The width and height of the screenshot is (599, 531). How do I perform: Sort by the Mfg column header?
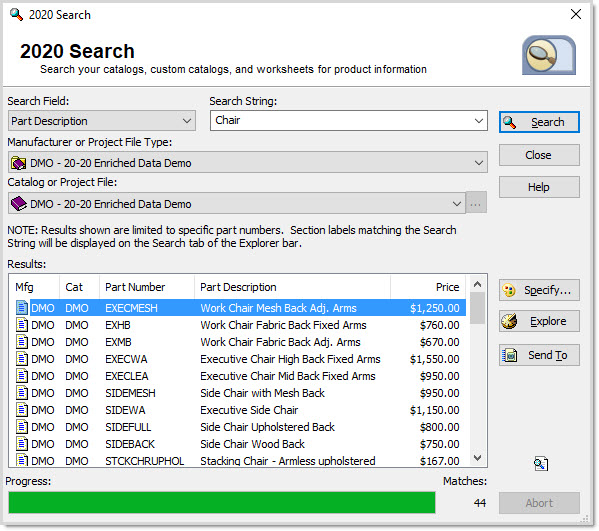[x=34, y=287]
